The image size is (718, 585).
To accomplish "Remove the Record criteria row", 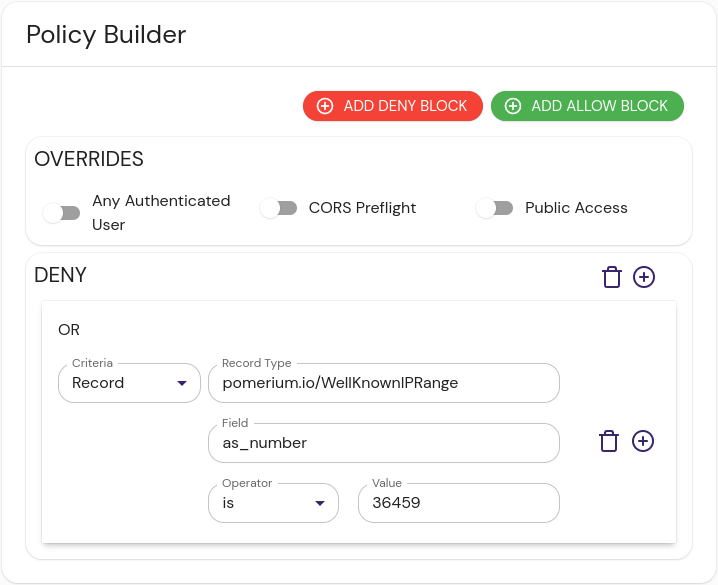I will pos(608,441).
